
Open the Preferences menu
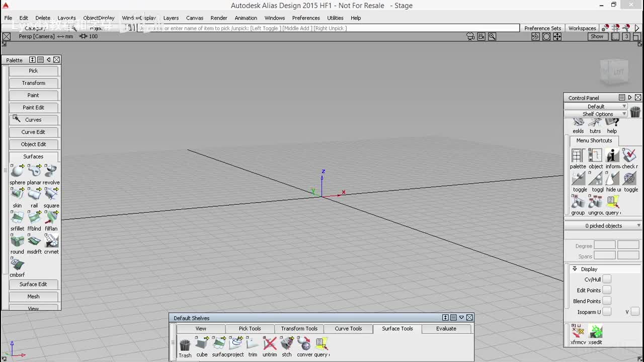(306, 18)
